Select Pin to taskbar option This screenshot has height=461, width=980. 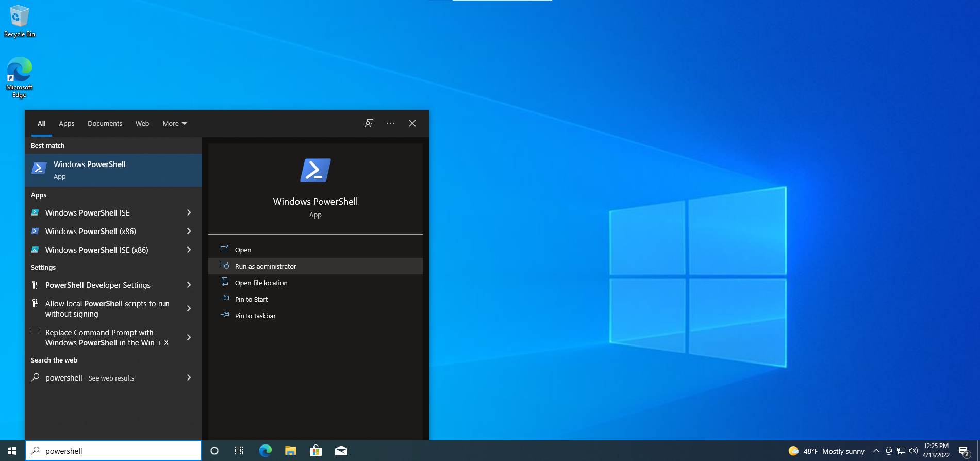pos(255,316)
